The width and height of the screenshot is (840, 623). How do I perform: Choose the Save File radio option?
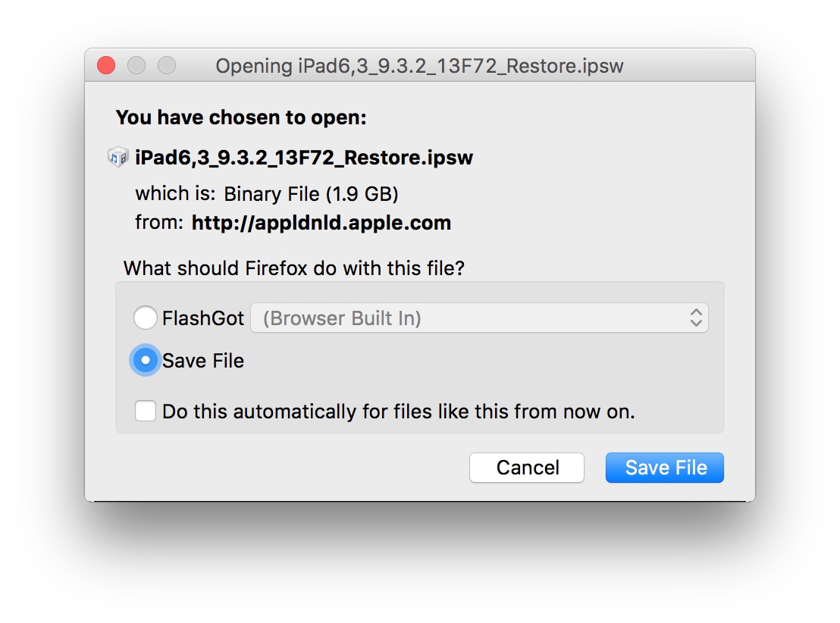(146, 361)
